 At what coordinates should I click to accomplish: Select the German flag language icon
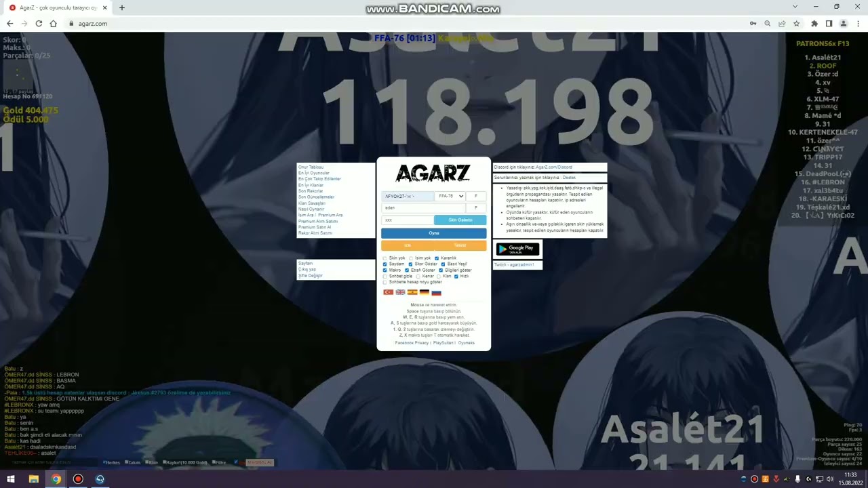tap(425, 292)
